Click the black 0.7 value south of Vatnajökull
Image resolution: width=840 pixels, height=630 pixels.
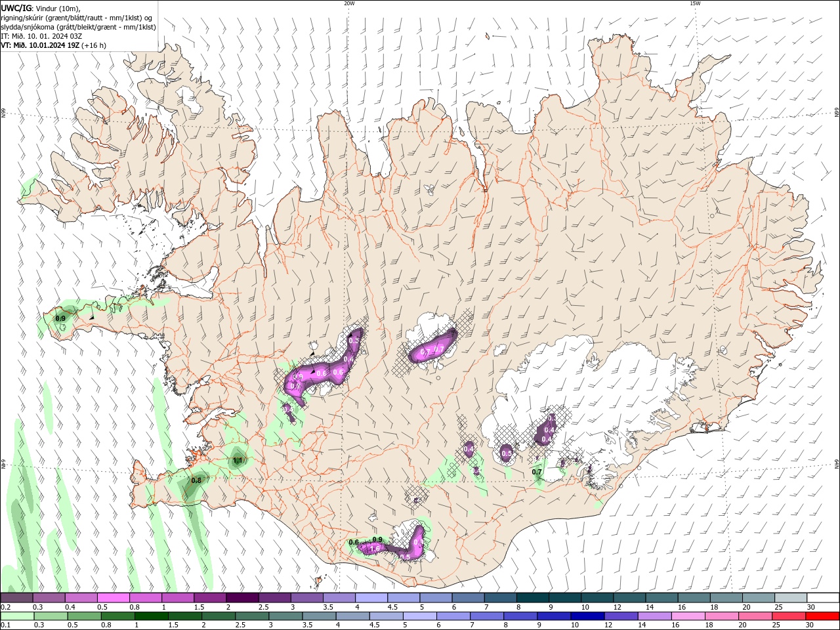[x=537, y=472]
